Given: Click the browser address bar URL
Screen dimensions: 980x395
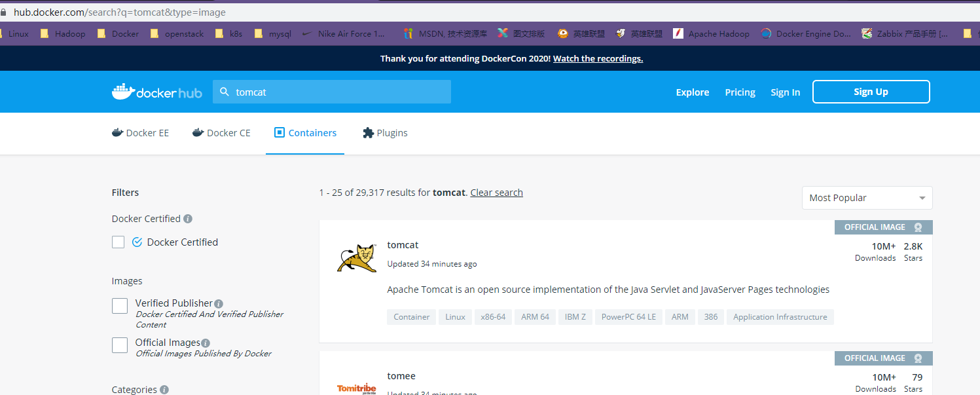Looking at the screenshot, I should [120, 12].
